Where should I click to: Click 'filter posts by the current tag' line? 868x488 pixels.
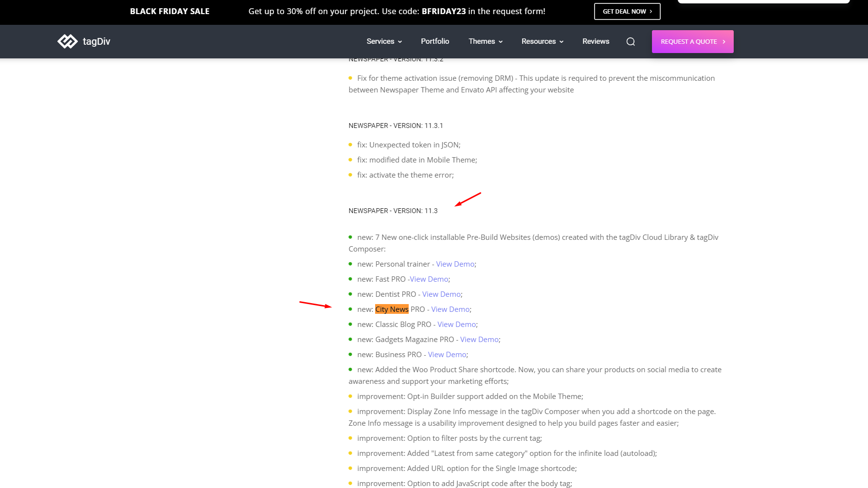(x=450, y=438)
